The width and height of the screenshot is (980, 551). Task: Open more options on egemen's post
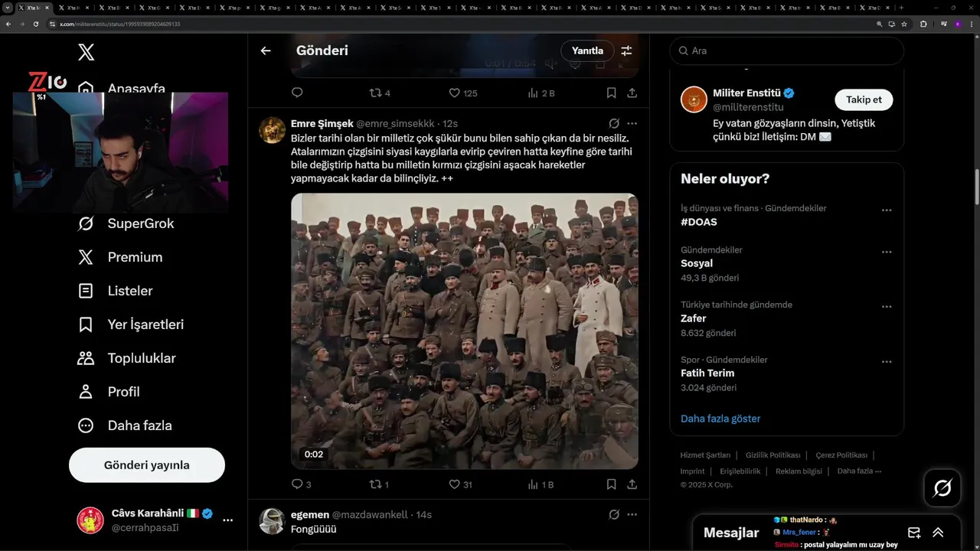632,514
